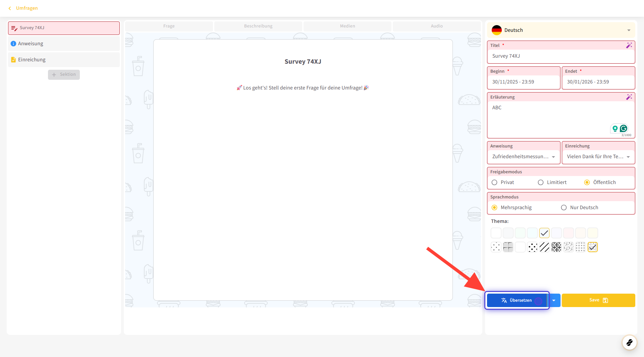Switch to the Beschreibung tab

(x=258, y=26)
